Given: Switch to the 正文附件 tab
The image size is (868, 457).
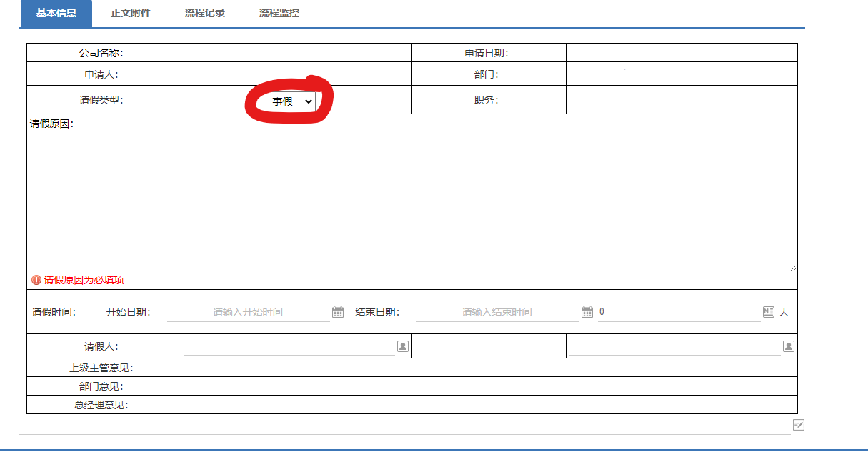Looking at the screenshot, I should tap(131, 14).
